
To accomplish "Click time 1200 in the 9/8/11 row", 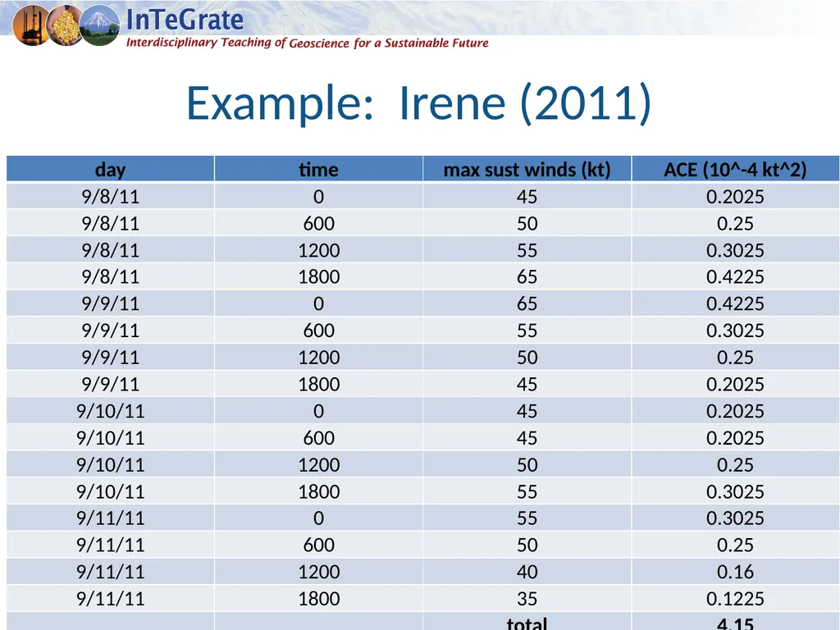I will (319, 249).
